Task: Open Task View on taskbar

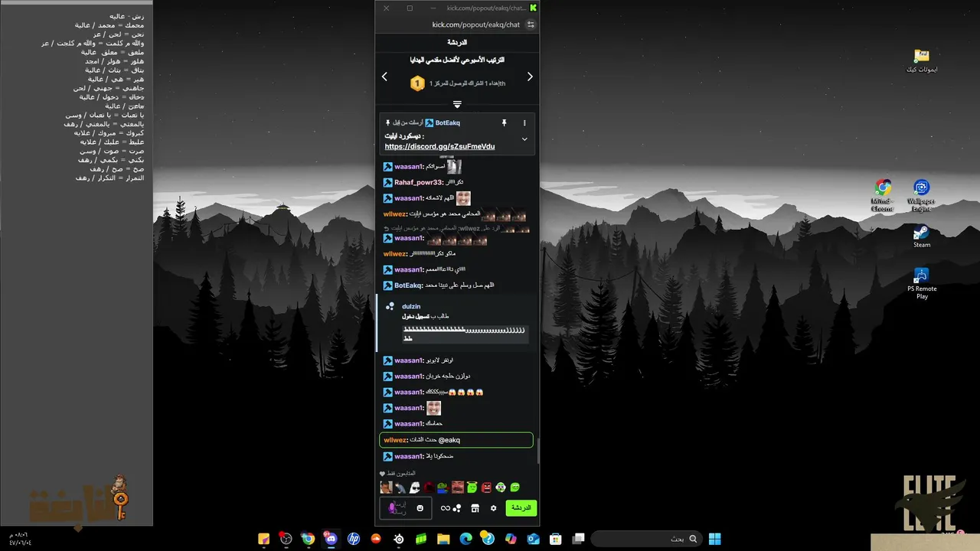Action: pyautogui.click(x=578, y=539)
